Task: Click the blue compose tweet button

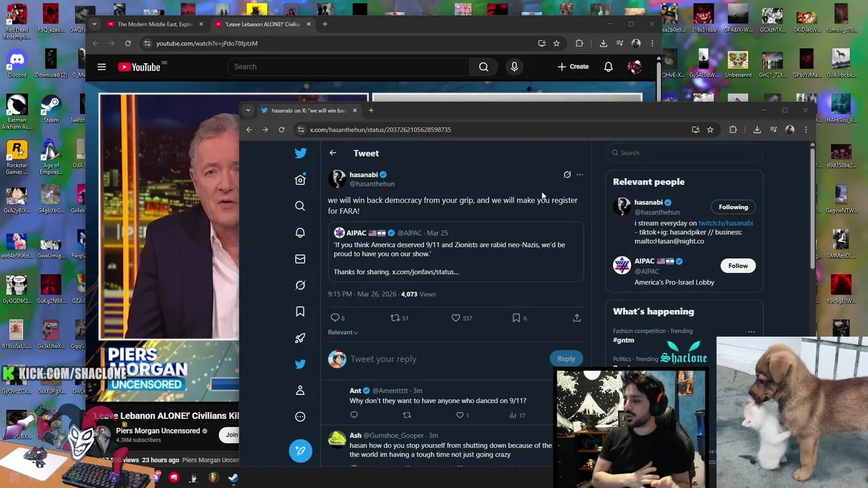Action: click(300, 451)
